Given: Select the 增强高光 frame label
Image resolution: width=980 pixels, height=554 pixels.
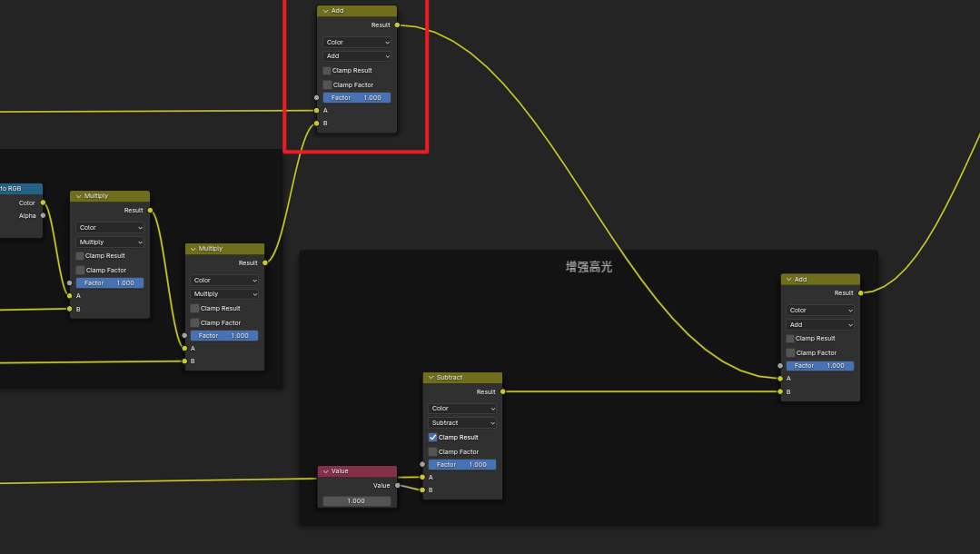Looking at the screenshot, I should click(x=589, y=266).
